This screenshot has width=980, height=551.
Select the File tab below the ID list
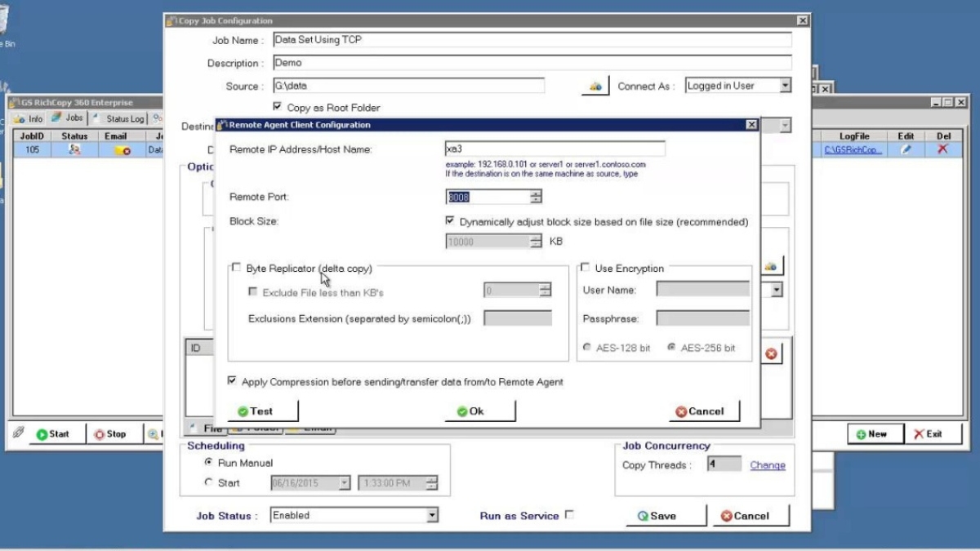(x=207, y=429)
